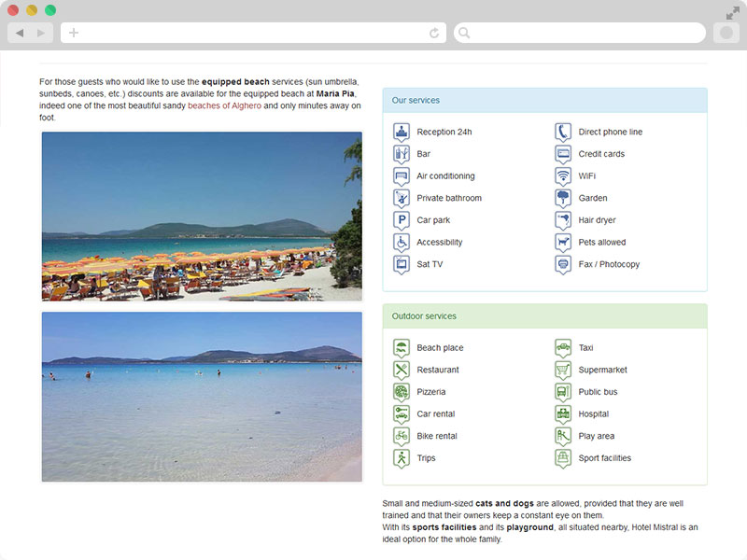Click the Taxi car icon
This screenshot has height=560, width=747.
563,347
